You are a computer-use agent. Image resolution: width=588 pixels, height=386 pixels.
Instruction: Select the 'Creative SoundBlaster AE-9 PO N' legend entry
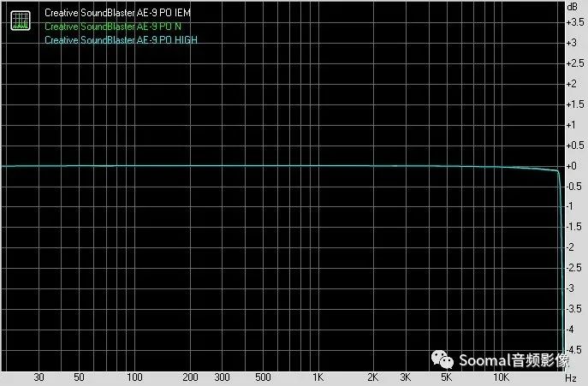coord(113,27)
